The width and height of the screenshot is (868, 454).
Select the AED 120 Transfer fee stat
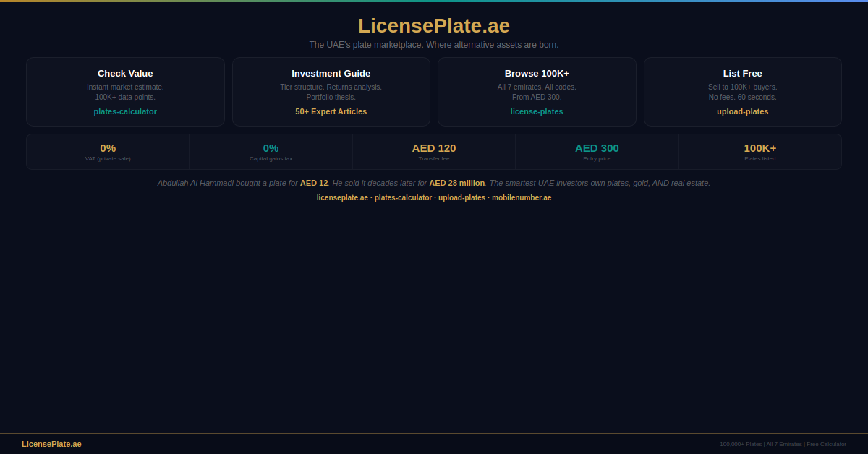(x=434, y=151)
